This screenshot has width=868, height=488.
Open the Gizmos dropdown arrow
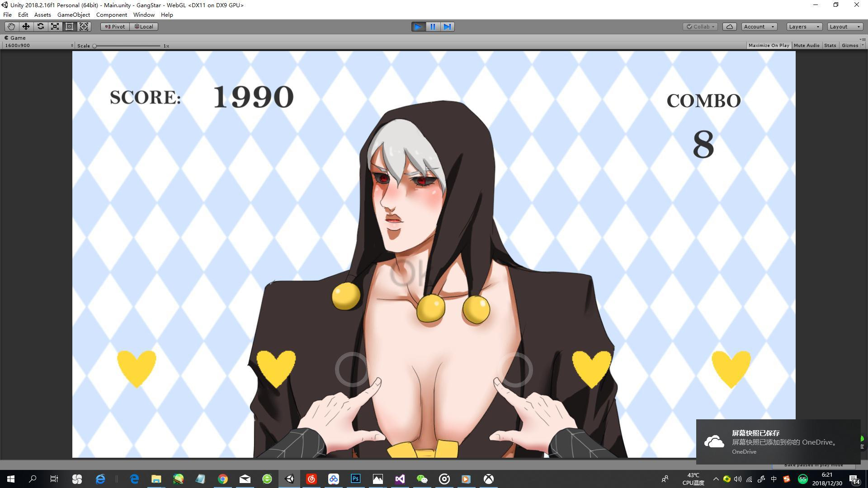(x=863, y=46)
